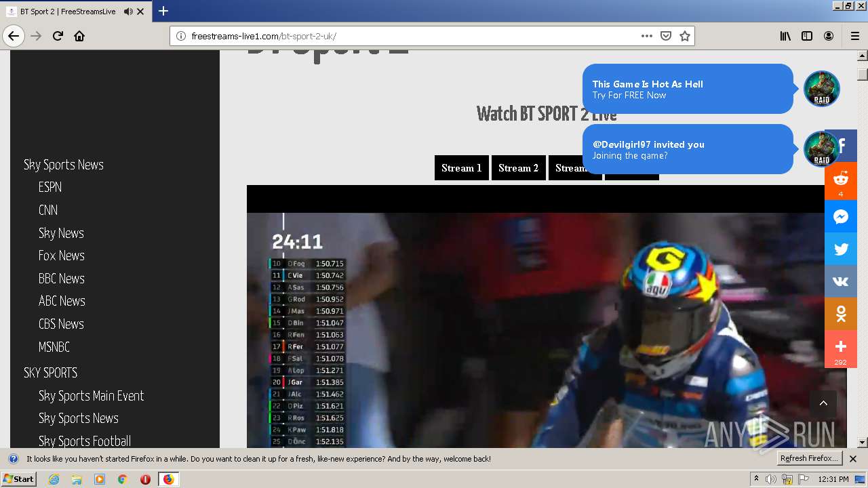
Task: Switch to Stream 1
Action: pos(462,168)
